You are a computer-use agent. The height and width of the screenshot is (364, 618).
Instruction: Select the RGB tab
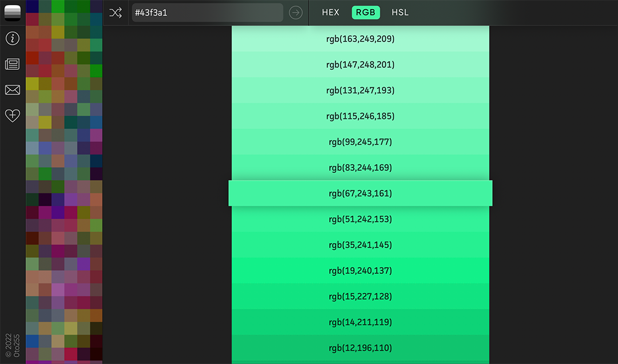pyautogui.click(x=366, y=12)
